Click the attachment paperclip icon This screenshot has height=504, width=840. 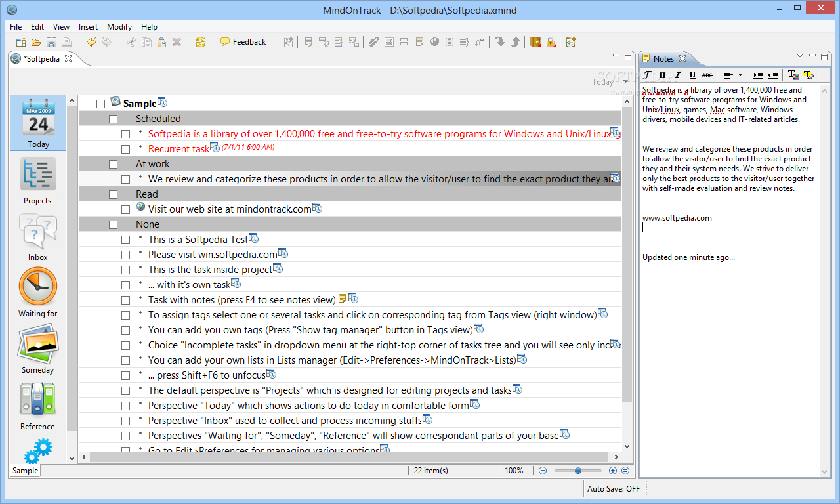[x=373, y=42]
